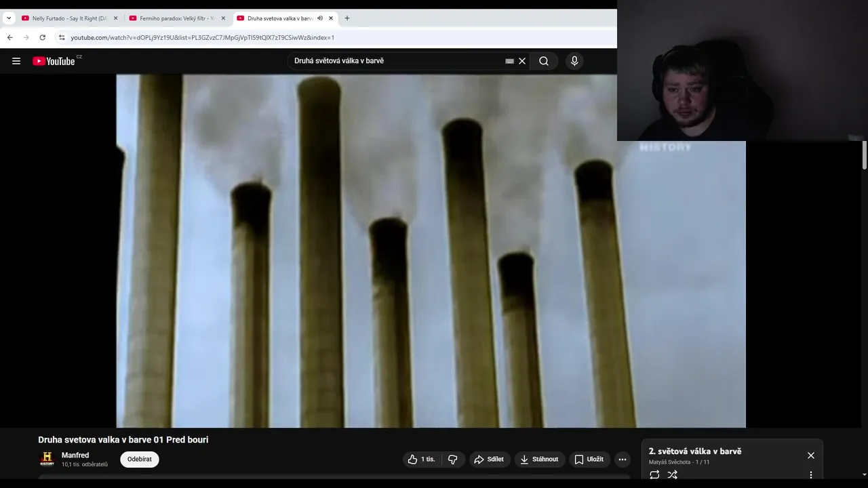
Task: Open the tab search dropdown arrow
Action: (9, 18)
